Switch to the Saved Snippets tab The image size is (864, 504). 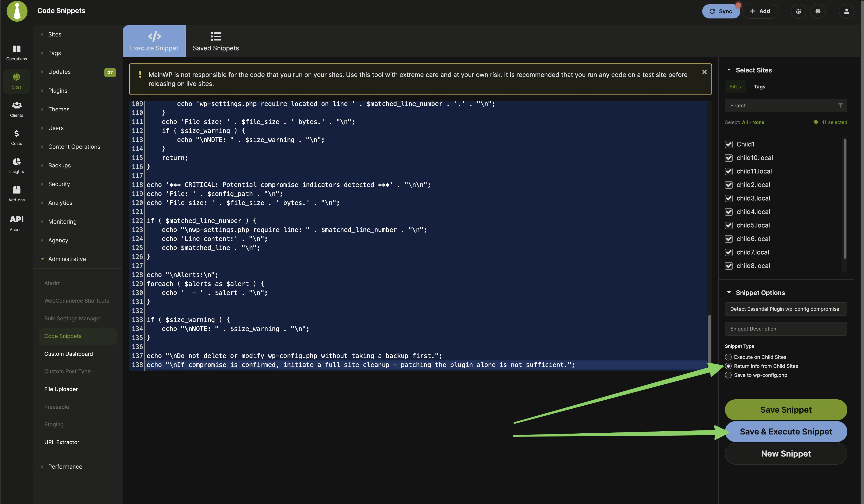pos(216,41)
